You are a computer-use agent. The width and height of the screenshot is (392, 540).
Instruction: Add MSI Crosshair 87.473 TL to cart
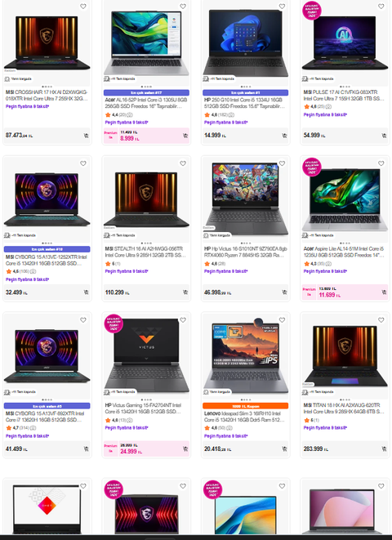coord(86,136)
